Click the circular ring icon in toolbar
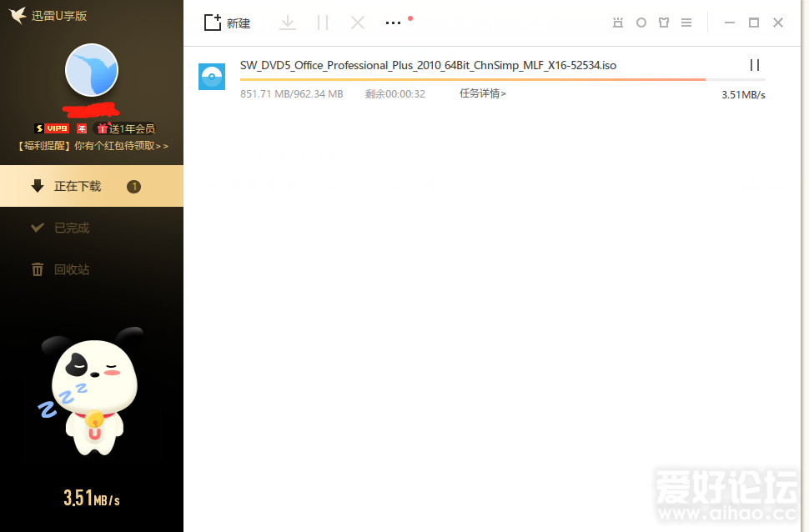 click(x=641, y=23)
